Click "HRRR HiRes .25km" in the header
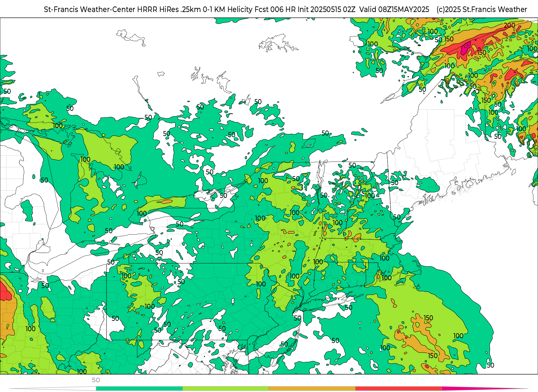The height and width of the screenshot is (392, 538). click(x=169, y=10)
